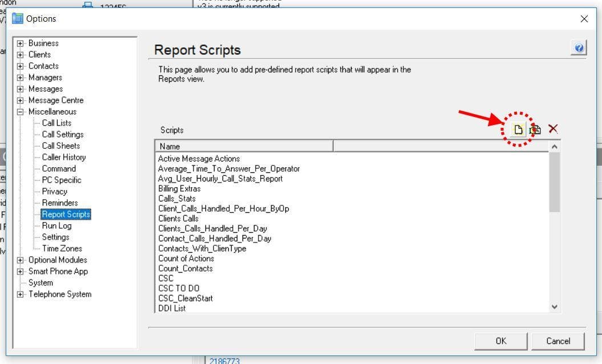Select Contact_Calls_Handled_Per_Day script
Screen dimensions: 602x364
coord(215,238)
